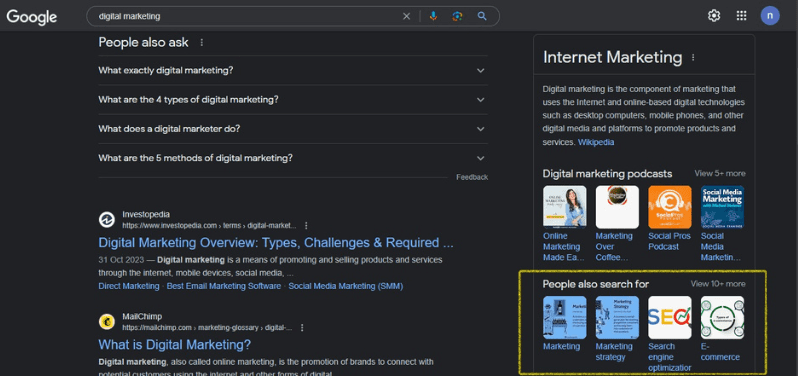798x376 pixels.
Task: Open 'Search engine optimization' SEO thumbnail
Action: click(x=670, y=317)
